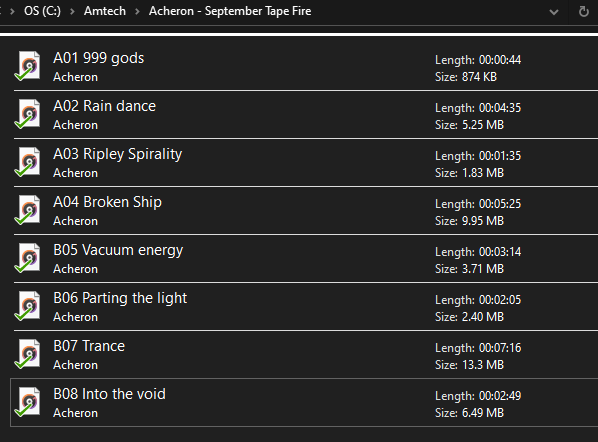Expand the chevron after Amtech

[137, 11]
